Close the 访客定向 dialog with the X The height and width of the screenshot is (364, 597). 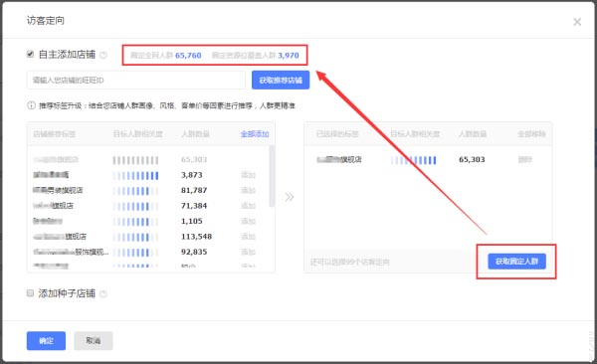point(577,22)
